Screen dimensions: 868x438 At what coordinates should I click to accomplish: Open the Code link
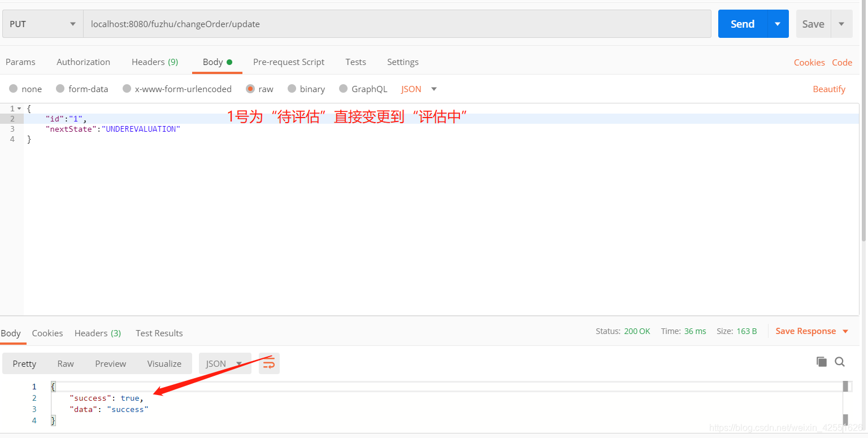(x=842, y=62)
